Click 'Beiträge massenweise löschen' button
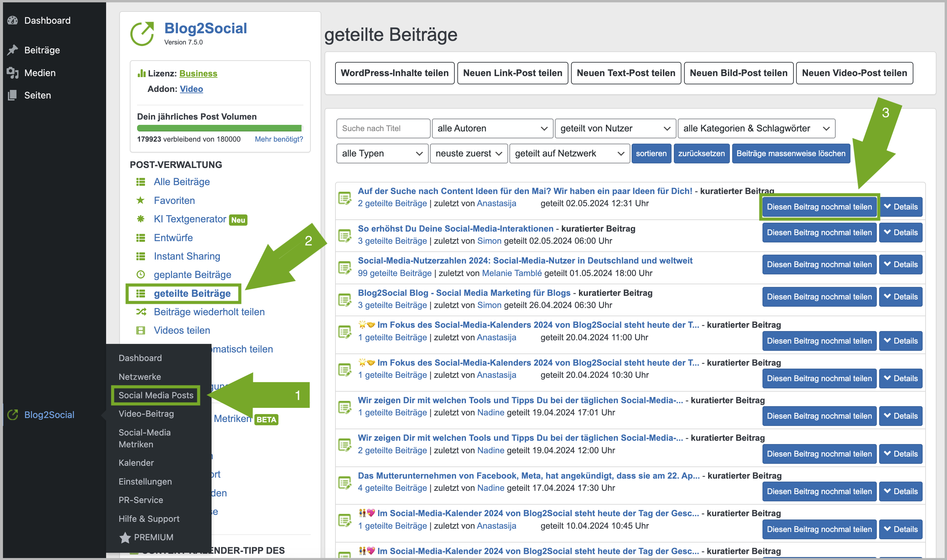This screenshot has height=560, width=947. coord(791,153)
